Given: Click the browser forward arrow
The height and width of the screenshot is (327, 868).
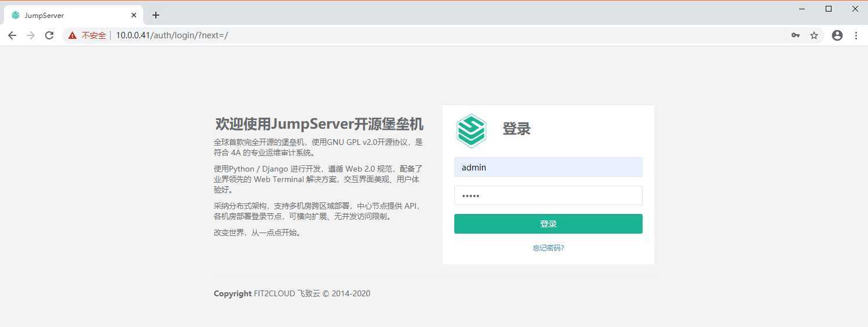Looking at the screenshot, I should coord(31,35).
